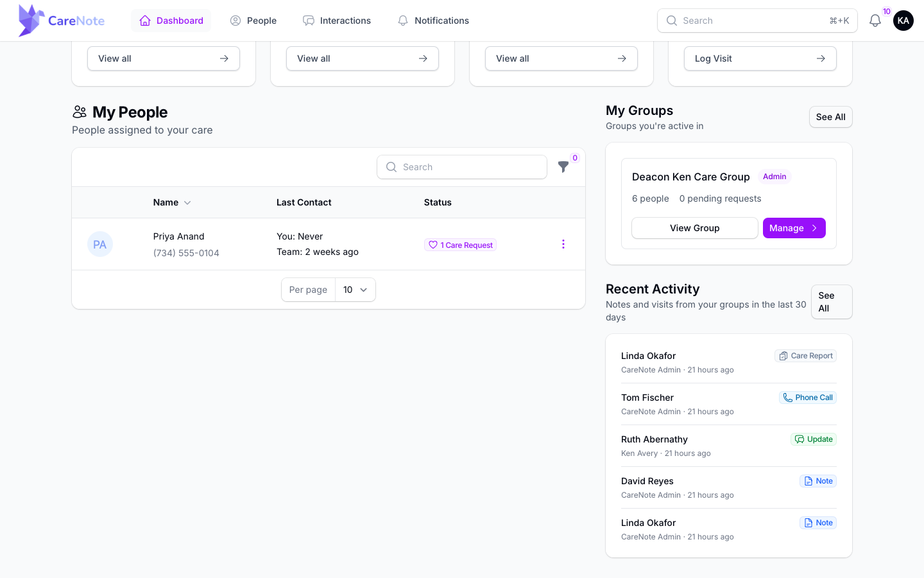Manage the Deacon Ken Care Group
This screenshot has height=578, width=924.
(x=794, y=228)
